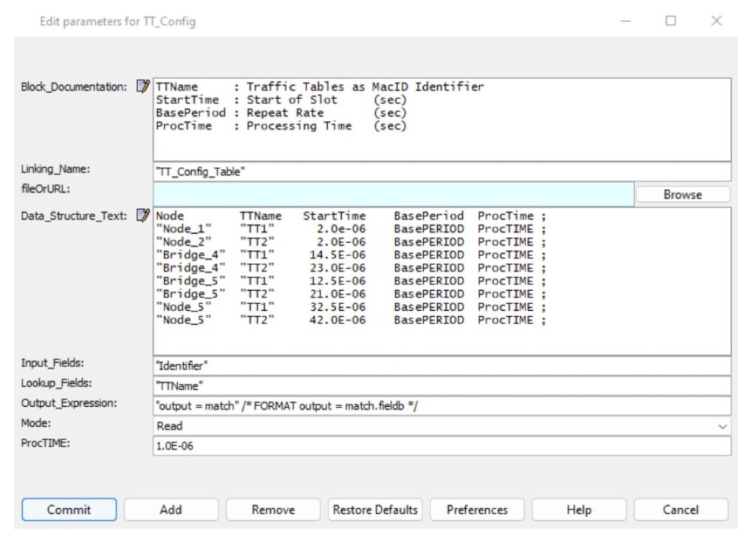Image resolution: width=756 pixels, height=542 pixels.
Task: Expand the Mode dropdown arrow
Action: pos(721,426)
